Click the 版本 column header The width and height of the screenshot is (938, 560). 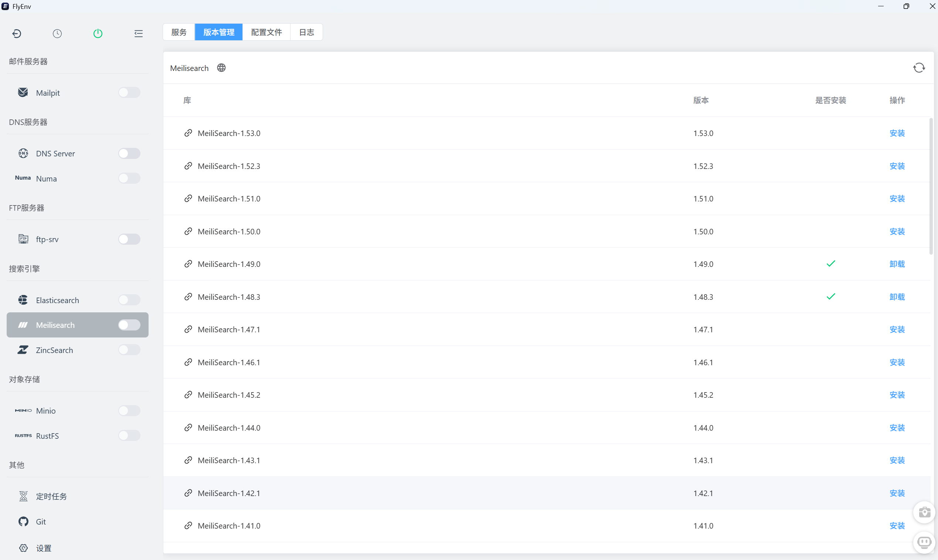[701, 100]
